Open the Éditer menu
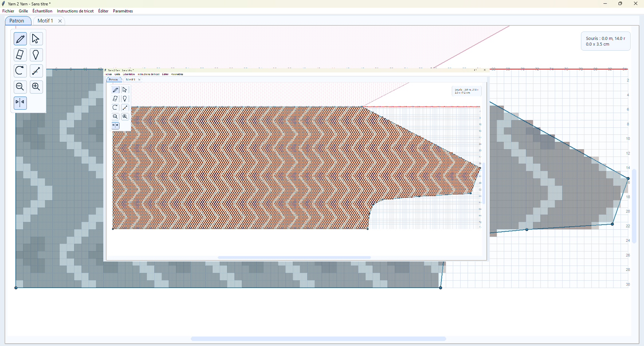 103,11
